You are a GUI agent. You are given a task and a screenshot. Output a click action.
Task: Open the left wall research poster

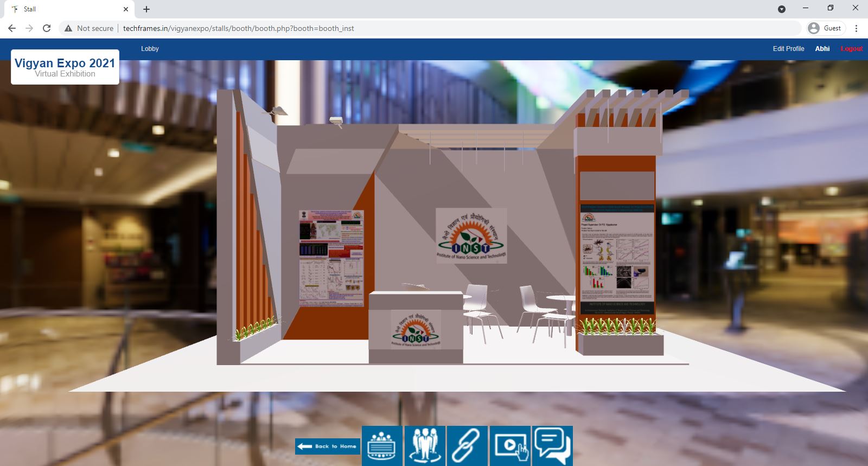(331, 258)
